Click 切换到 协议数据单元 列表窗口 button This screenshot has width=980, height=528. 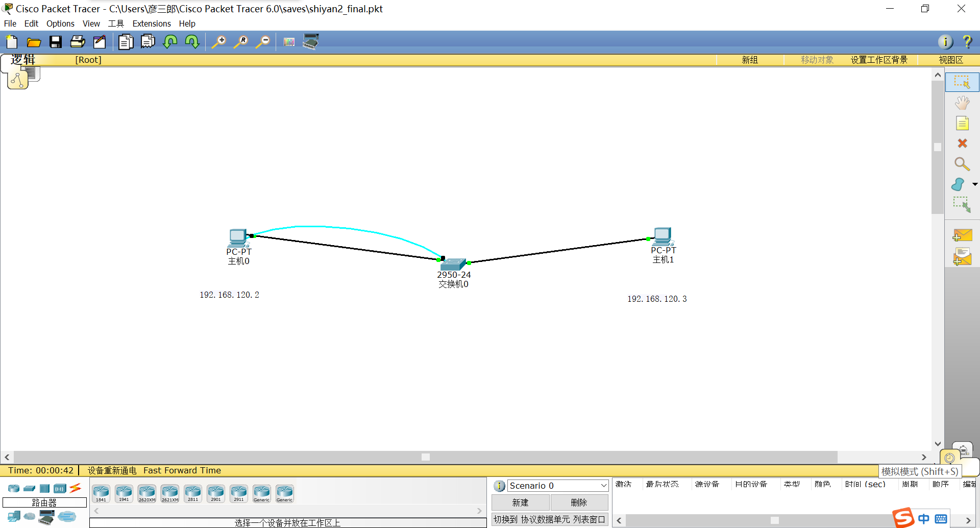click(550, 519)
